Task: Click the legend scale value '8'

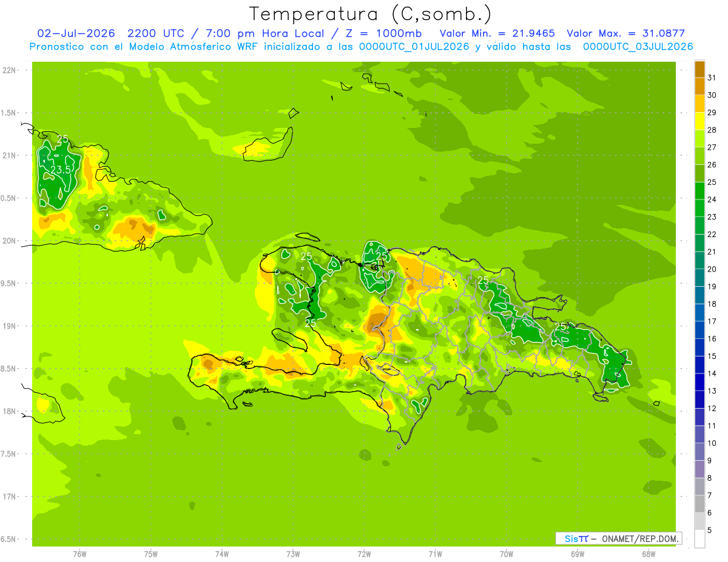Action: [710, 478]
